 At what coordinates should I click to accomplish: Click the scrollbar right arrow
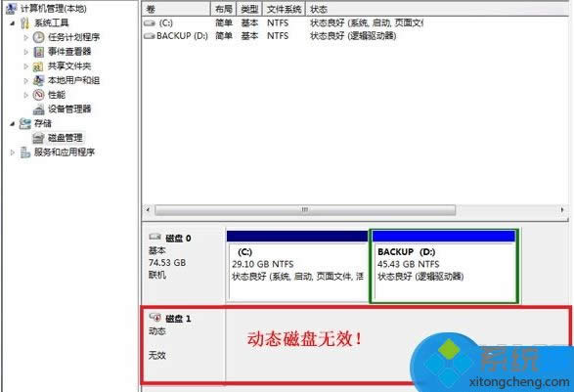[x=562, y=210]
